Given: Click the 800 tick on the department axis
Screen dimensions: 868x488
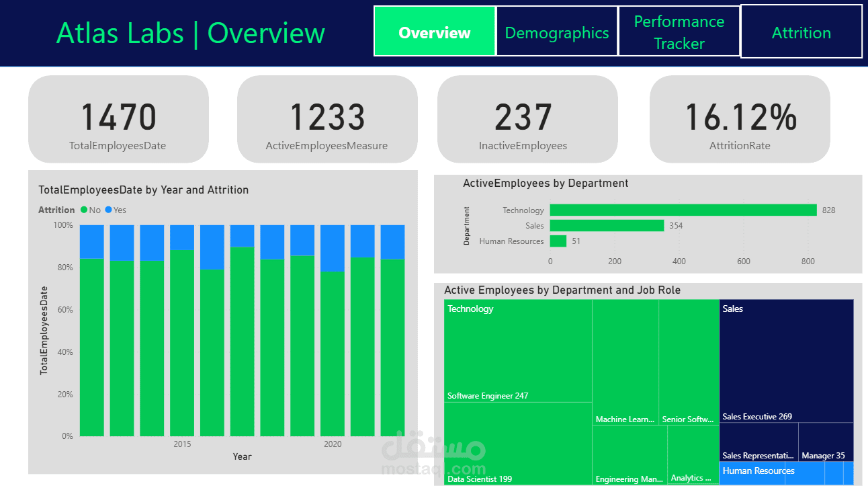Looking at the screenshot, I should coord(808,261).
